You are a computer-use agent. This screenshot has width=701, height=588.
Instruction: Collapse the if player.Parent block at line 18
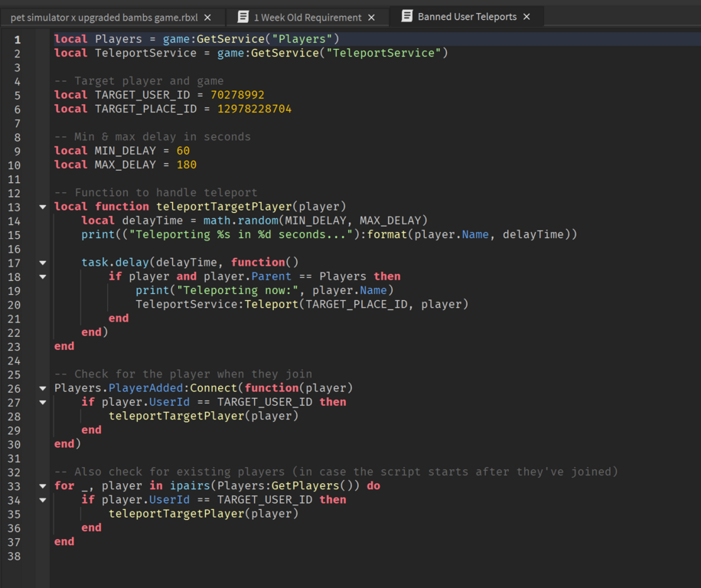click(x=43, y=276)
